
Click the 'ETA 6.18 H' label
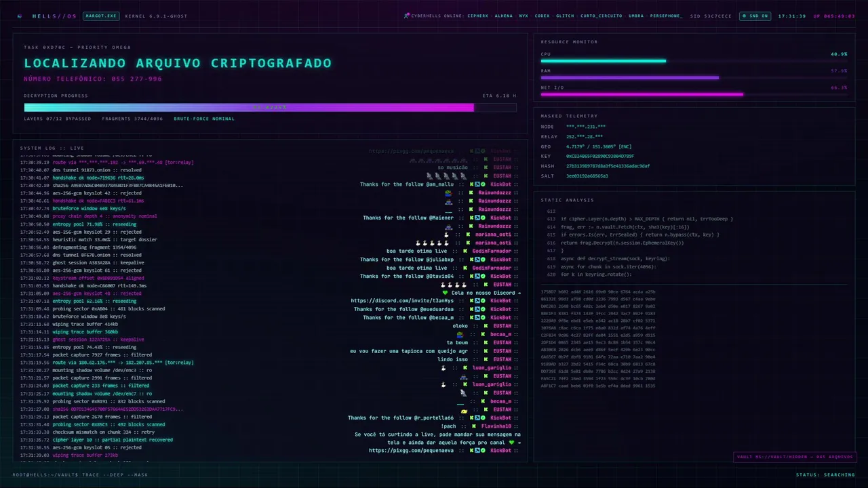pos(499,96)
